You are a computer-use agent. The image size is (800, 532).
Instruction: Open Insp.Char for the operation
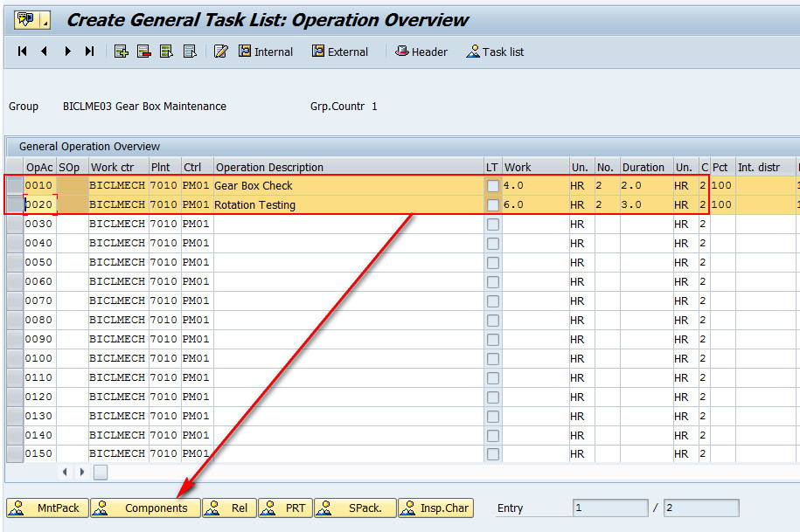[435, 508]
